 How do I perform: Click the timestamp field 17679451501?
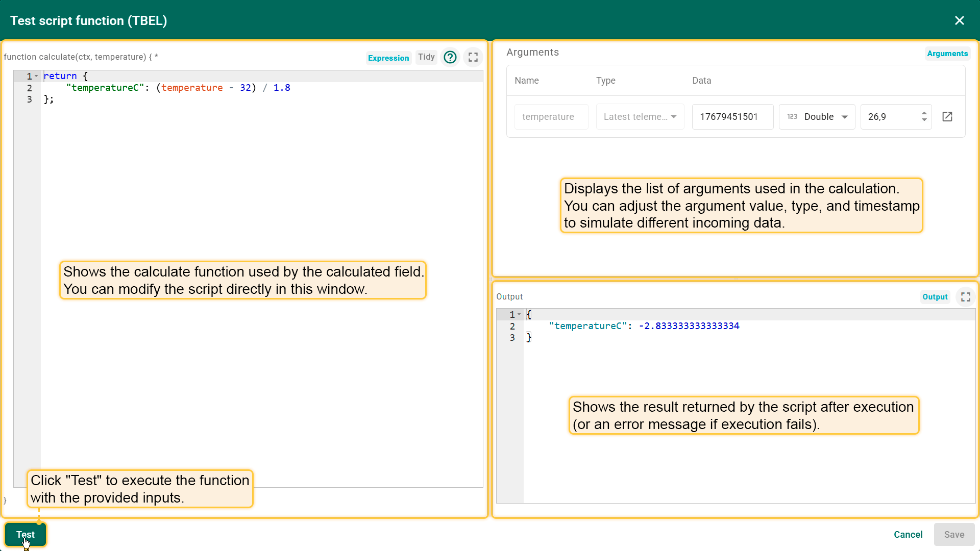pyautogui.click(x=732, y=117)
